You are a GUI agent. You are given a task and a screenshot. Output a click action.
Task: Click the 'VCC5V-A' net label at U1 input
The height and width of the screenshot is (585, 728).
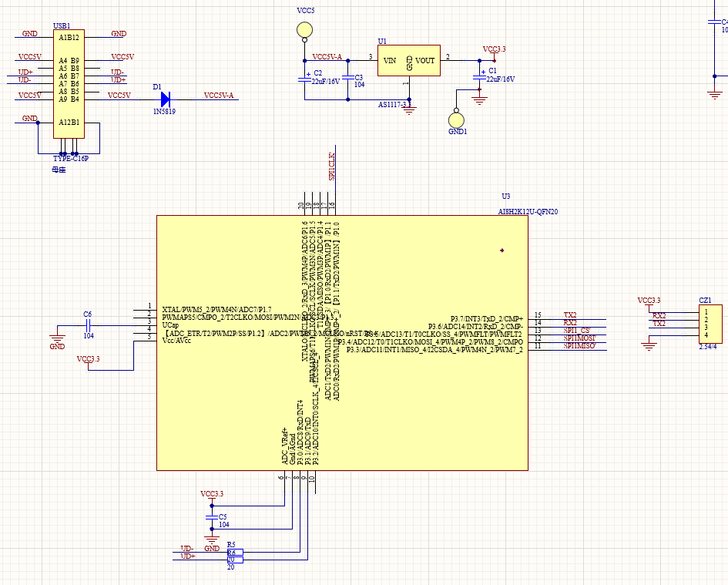[327, 57]
